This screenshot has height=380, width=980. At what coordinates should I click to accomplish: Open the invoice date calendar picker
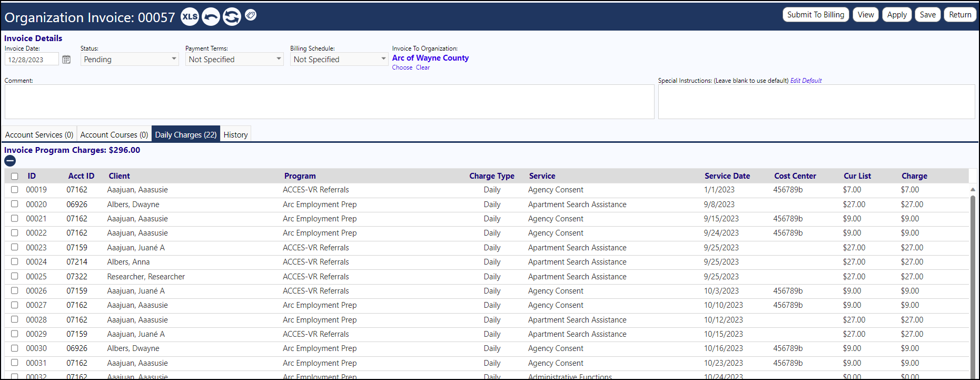pyautogui.click(x=66, y=60)
